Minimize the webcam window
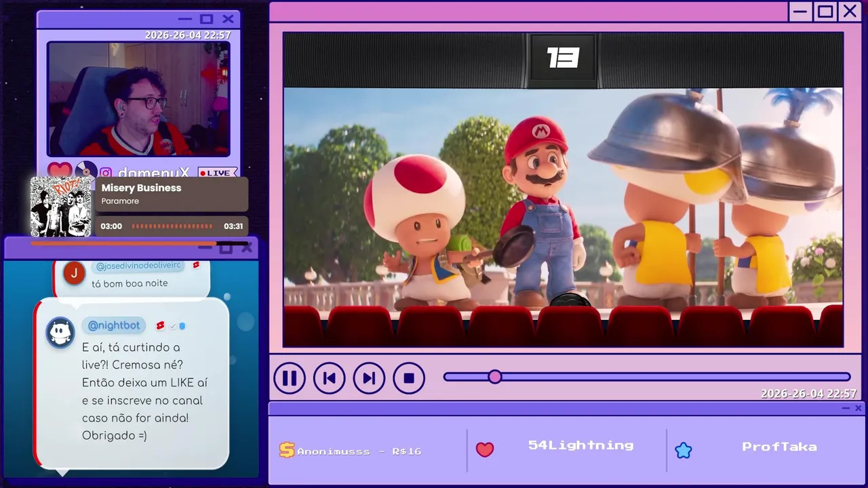This screenshot has height=488, width=868. [184, 19]
